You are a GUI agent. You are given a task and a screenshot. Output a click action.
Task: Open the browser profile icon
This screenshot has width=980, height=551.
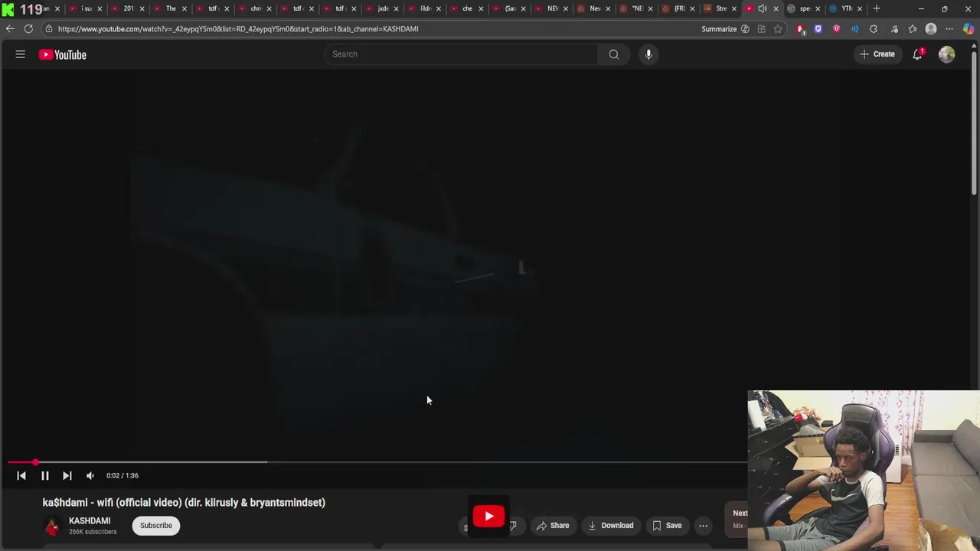[931, 29]
